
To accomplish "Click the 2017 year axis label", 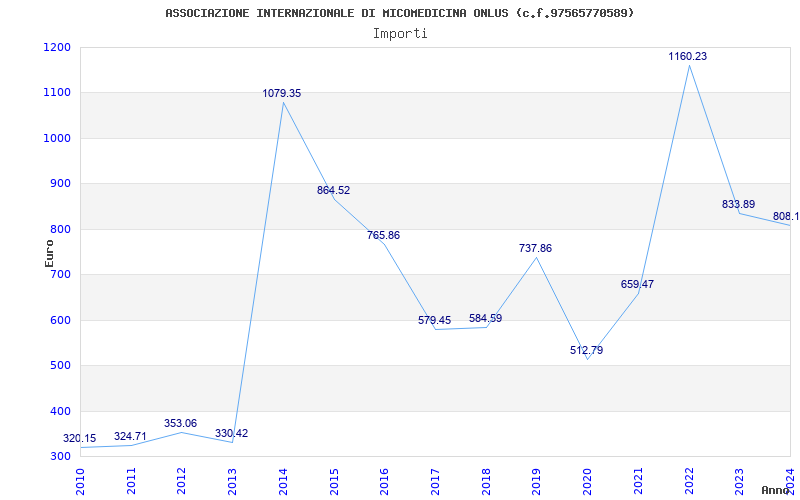I will 435,482.
